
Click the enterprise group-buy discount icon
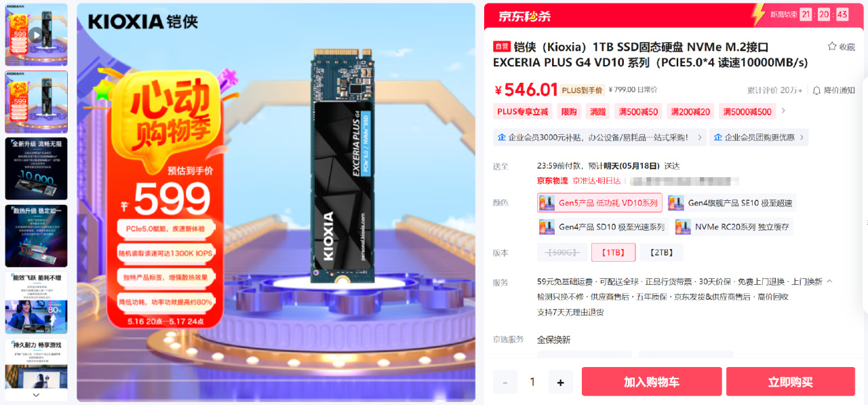tap(718, 137)
